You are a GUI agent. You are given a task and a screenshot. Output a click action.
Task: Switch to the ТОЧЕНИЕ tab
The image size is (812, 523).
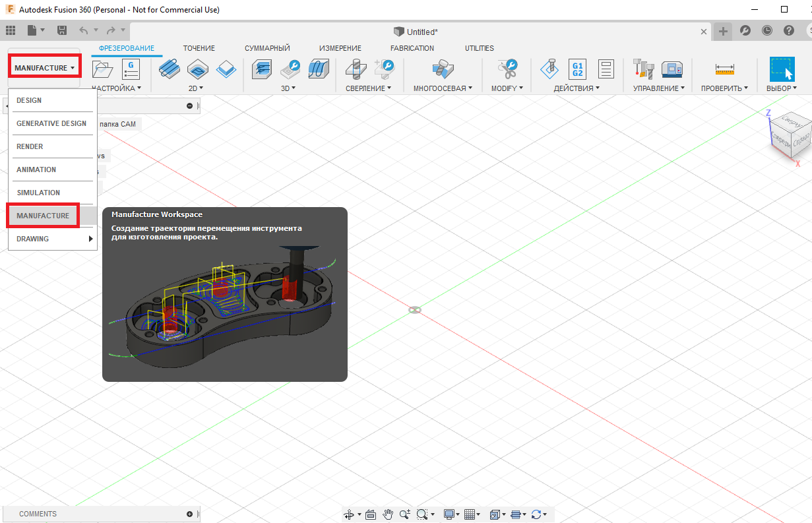pyautogui.click(x=199, y=48)
